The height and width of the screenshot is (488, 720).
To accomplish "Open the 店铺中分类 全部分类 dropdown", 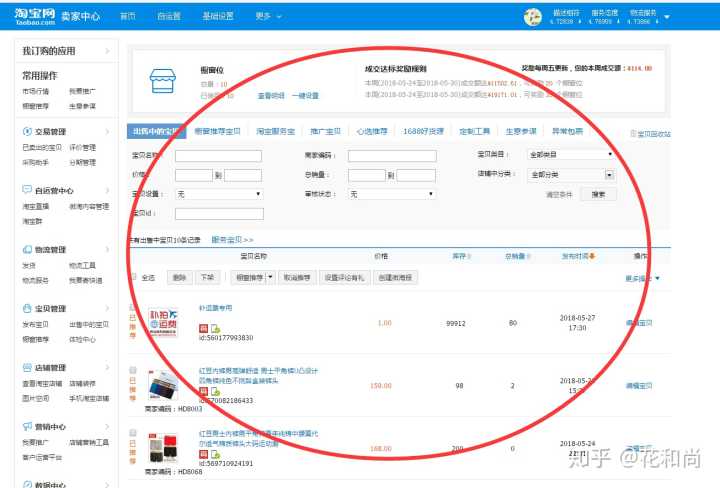I will (571, 174).
